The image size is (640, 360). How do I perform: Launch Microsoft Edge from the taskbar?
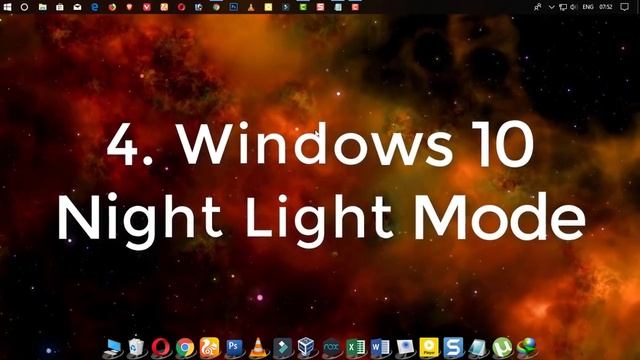(x=95, y=7)
